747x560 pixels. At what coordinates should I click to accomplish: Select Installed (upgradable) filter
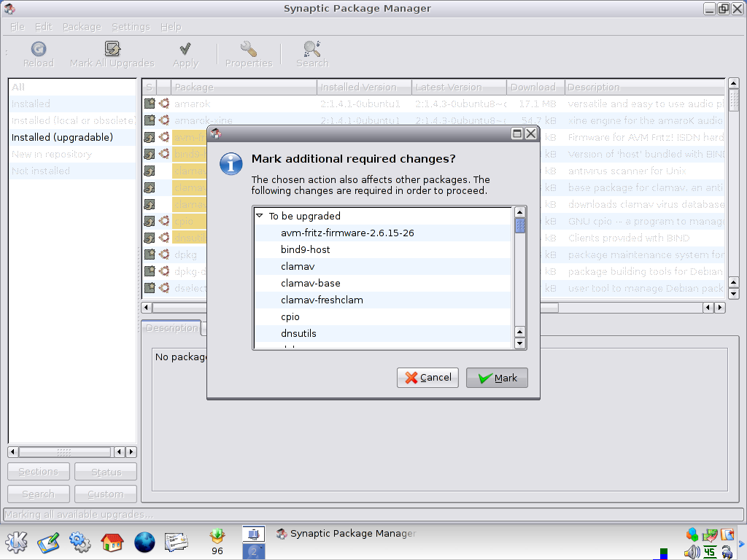point(72,137)
